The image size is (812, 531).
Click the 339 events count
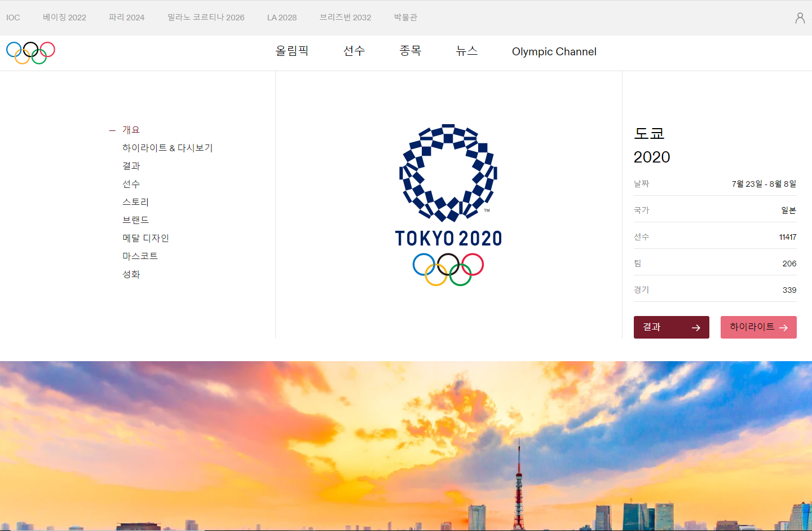(789, 290)
